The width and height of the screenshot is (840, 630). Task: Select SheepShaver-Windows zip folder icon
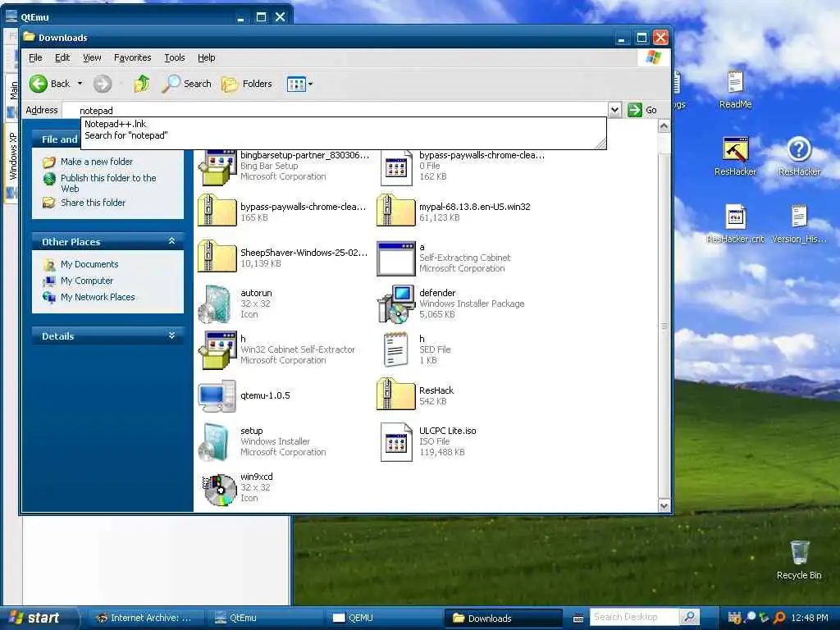pos(217,257)
